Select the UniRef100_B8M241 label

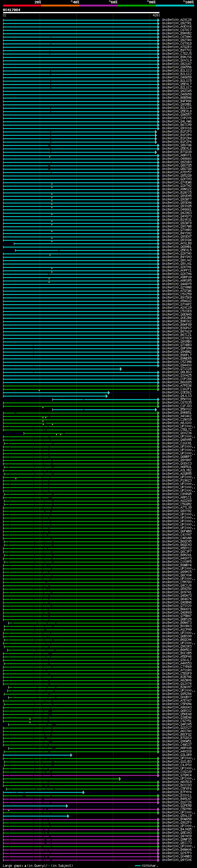tap(176, 555)
